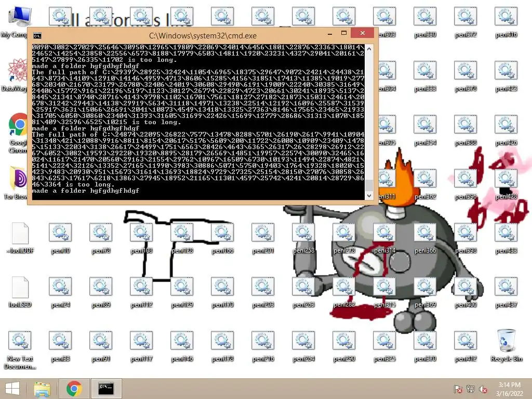Image resolution: width=532 pixels, height=399 pixels.
Task: Select the peni416 file icon
Action: coord(506,22)
